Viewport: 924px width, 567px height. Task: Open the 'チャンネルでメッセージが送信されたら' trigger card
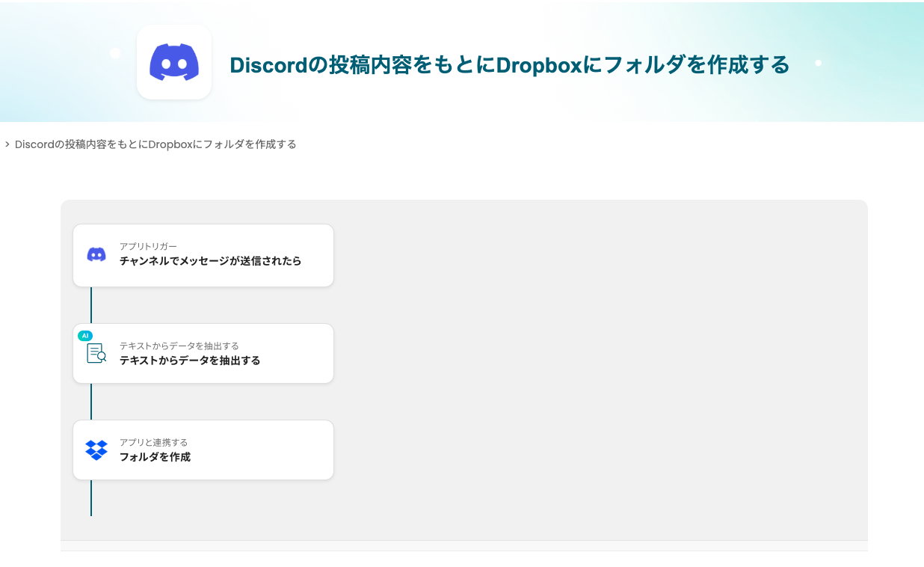(203, 255)
